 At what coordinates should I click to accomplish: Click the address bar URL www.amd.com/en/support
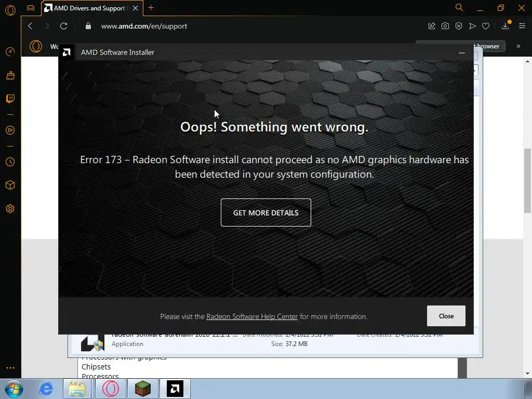tap(144, 26)
